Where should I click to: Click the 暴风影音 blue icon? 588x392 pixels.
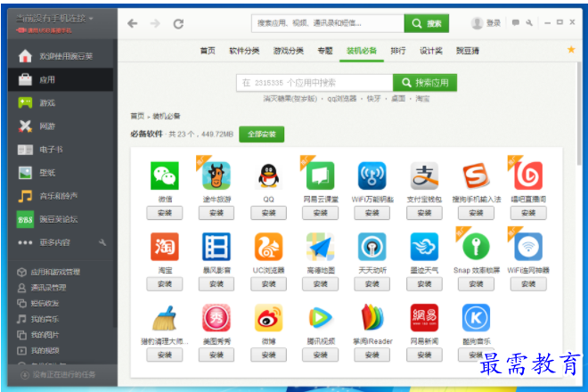pos(216,247)
